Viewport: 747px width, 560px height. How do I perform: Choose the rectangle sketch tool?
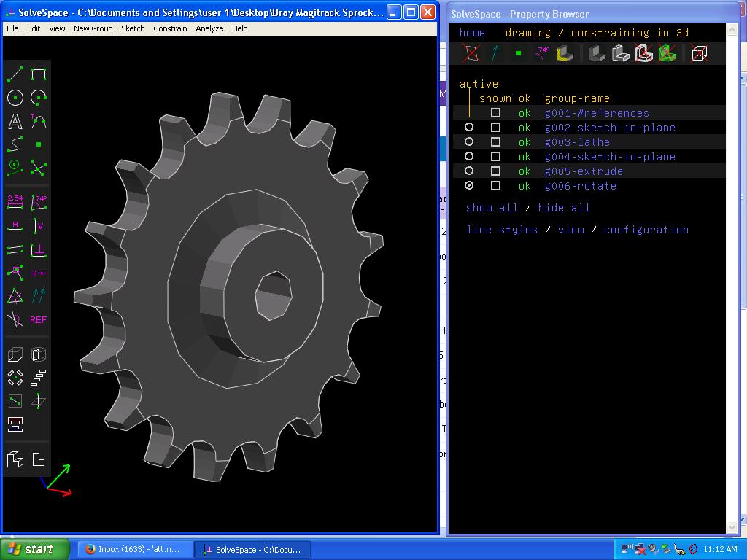click(39, 74)
